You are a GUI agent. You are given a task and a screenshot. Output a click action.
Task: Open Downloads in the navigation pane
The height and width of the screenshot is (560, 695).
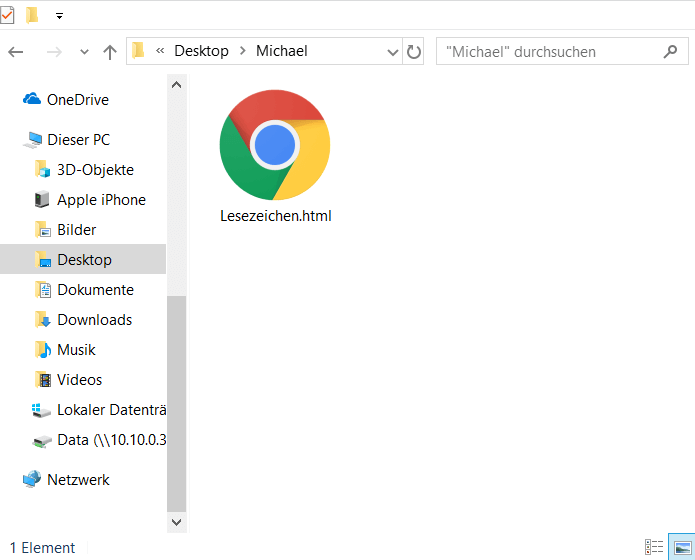(x=94, y=320)
